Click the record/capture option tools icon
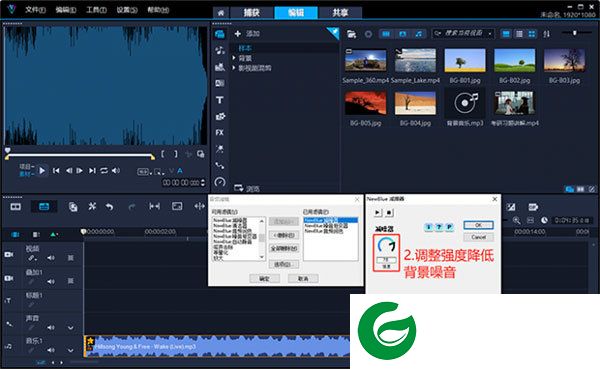Image resolution: width=600 pixels, height=369 pixels. point(73,207)
